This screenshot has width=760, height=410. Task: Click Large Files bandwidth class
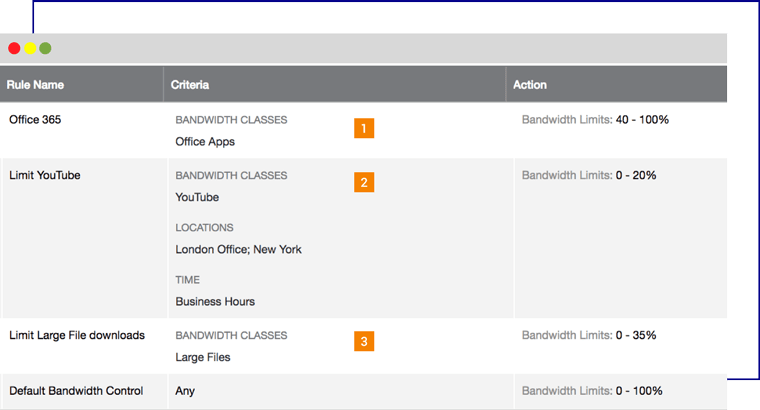pos(203,357)
